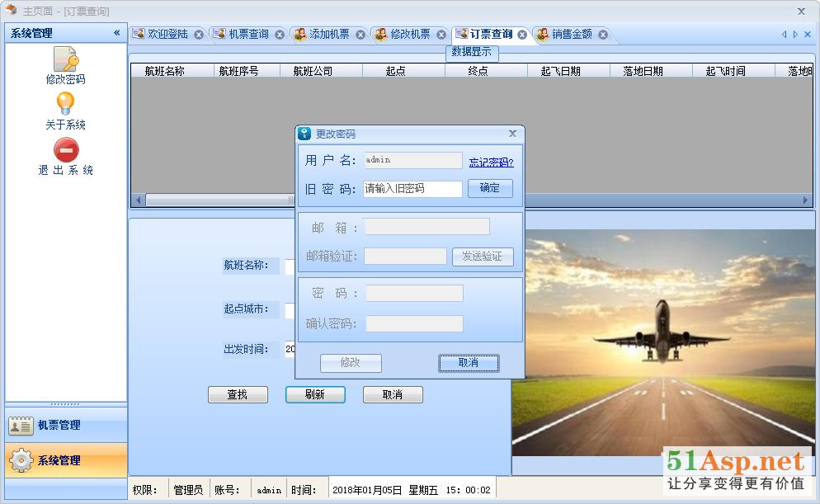The image size is (820, 504).
Task: Click the 发送验证 button
Action: click(483, 257)
